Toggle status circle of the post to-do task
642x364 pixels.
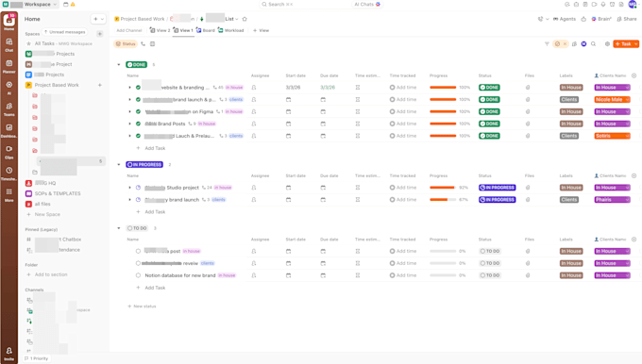pyautogui.click(x=138, y=251)
